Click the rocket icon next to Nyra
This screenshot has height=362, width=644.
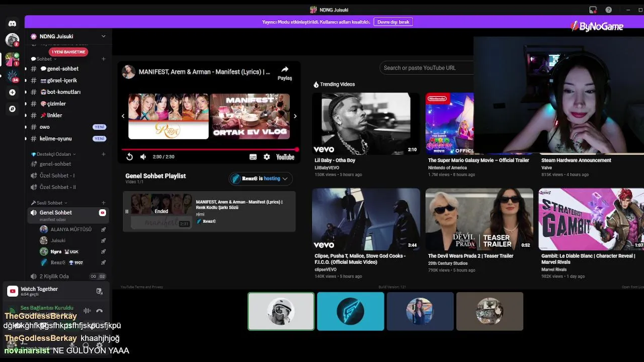tap(103, 251)
